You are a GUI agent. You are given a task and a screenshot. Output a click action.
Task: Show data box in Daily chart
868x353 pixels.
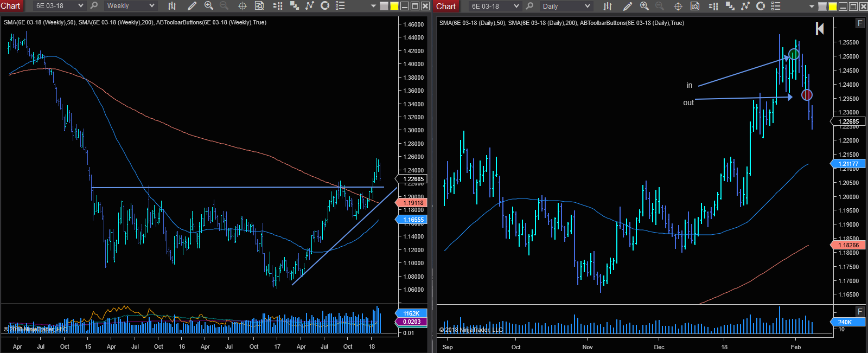(x=695, y=6)
